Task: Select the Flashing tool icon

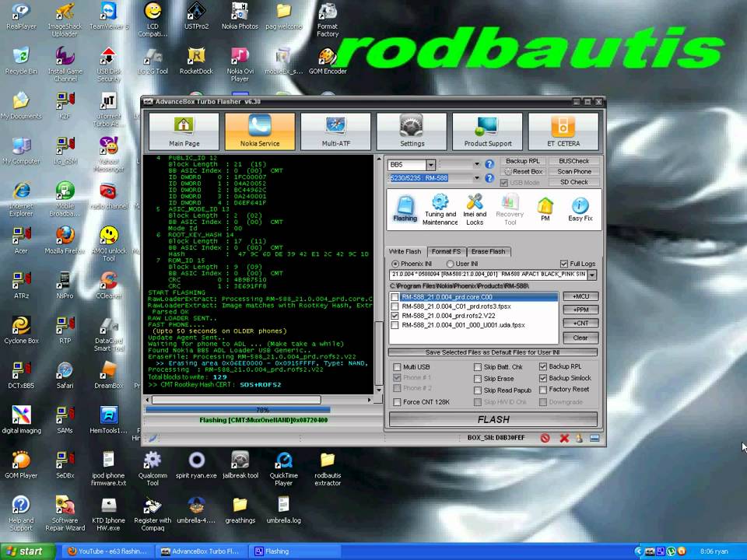Action: 405,209
